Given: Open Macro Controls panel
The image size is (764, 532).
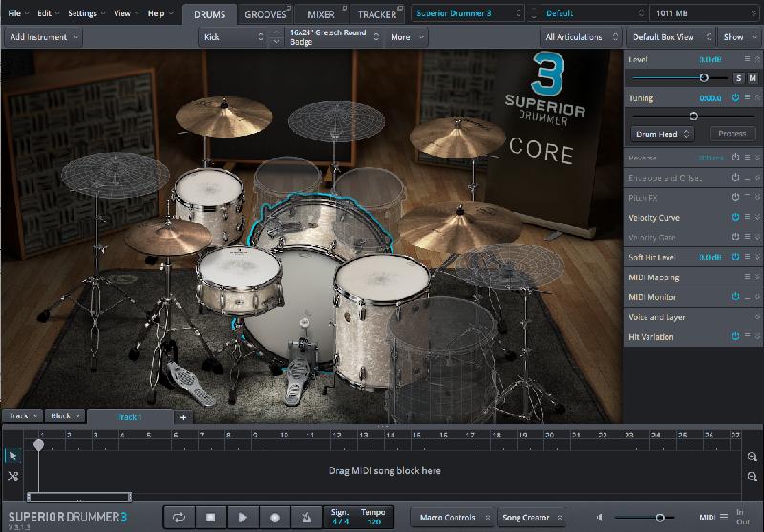Looking at the screenshot, I should tap(452, 517).
